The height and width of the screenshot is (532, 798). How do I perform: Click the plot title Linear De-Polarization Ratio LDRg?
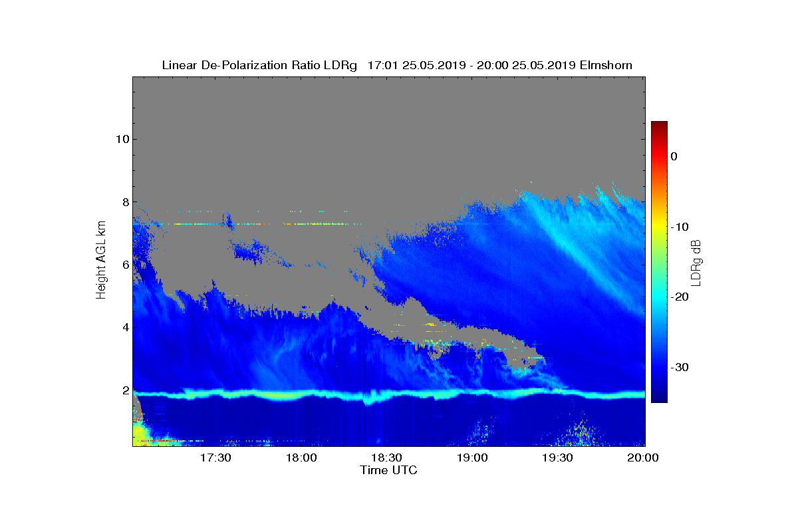pyautogui.click(x=261, y=65)
